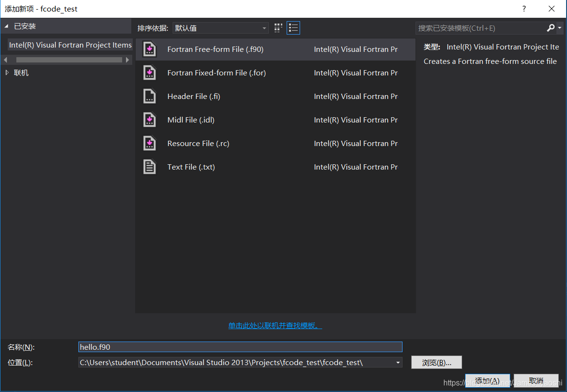Click the Header File (.fi) icon
The height and width of the screenshot is (392, 567).
150,96
